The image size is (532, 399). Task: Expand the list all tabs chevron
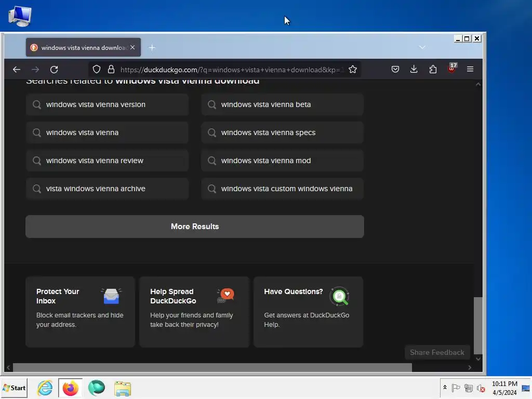tap(422, 47)
